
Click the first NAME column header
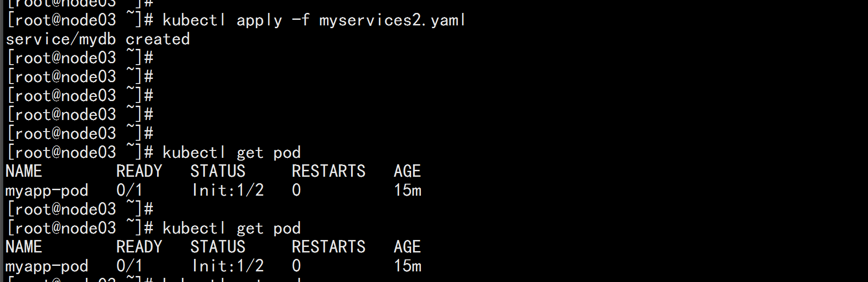pos(24,171)
